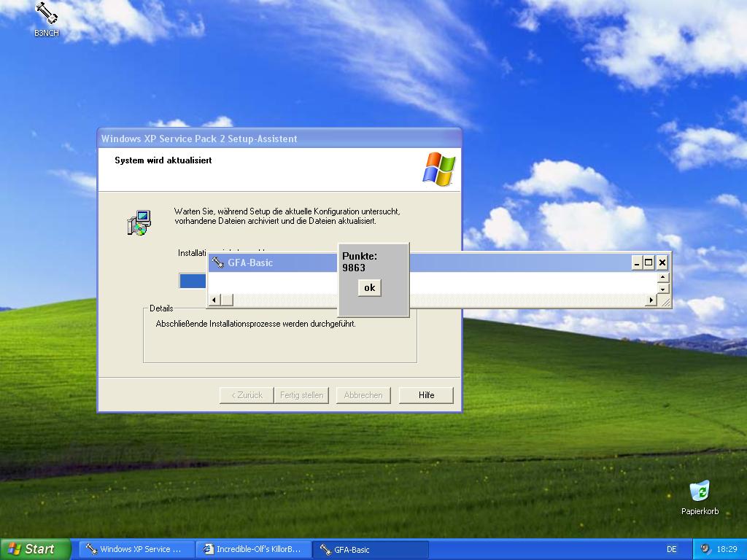This screenshot has height=560, width=747.
Task: Click GFA-Basic vertical scrollbar down arrow
Action: pyautogui.click(x=662, y=289)
